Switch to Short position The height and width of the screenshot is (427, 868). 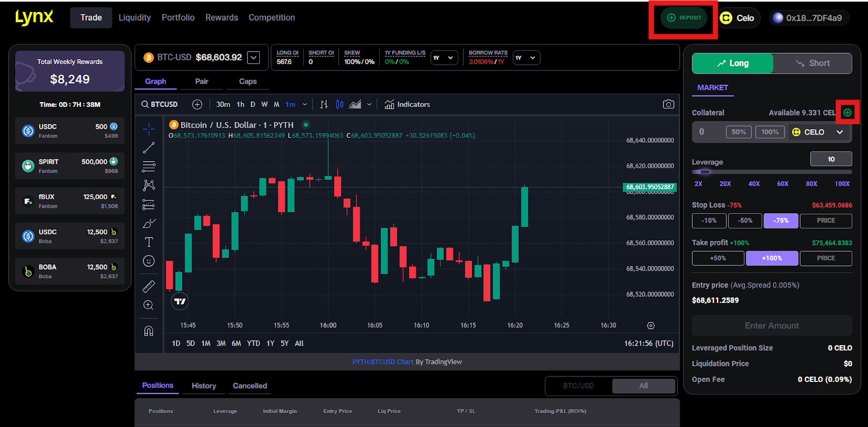pos(812,63)
